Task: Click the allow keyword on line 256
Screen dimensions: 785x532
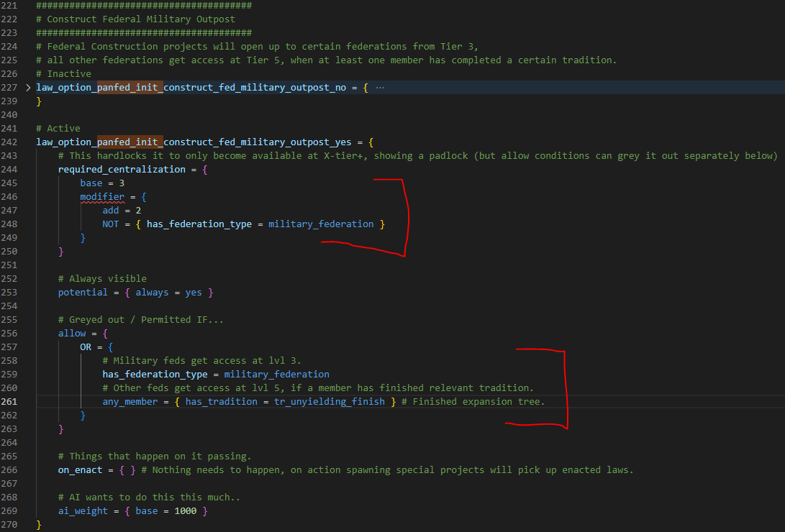Action: pos(72,333)
